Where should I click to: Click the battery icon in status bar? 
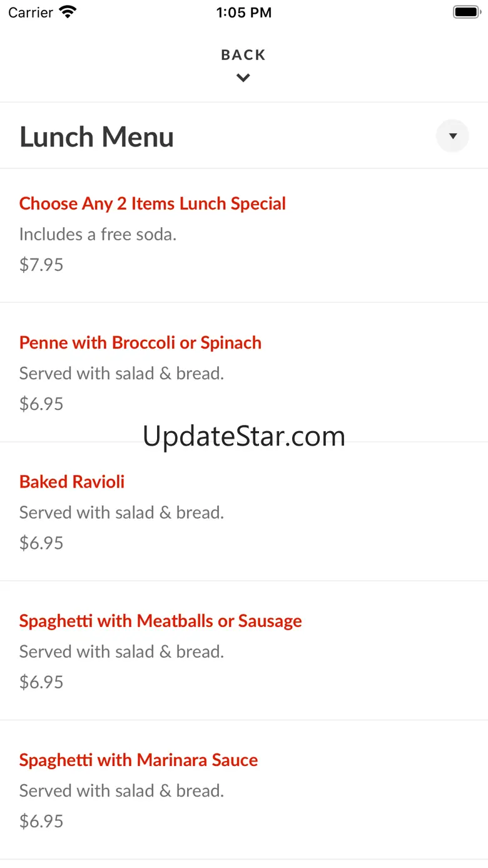coord(465,13)
